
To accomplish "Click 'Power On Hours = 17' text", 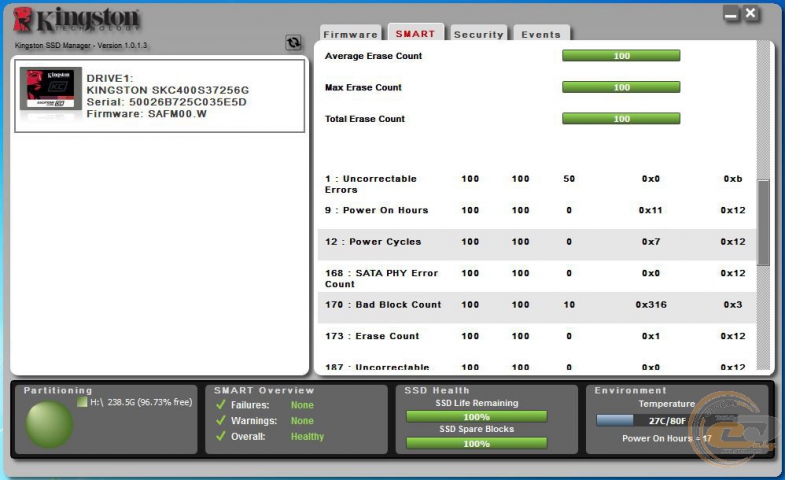I will pyautogui.click(x=666, y=438).
